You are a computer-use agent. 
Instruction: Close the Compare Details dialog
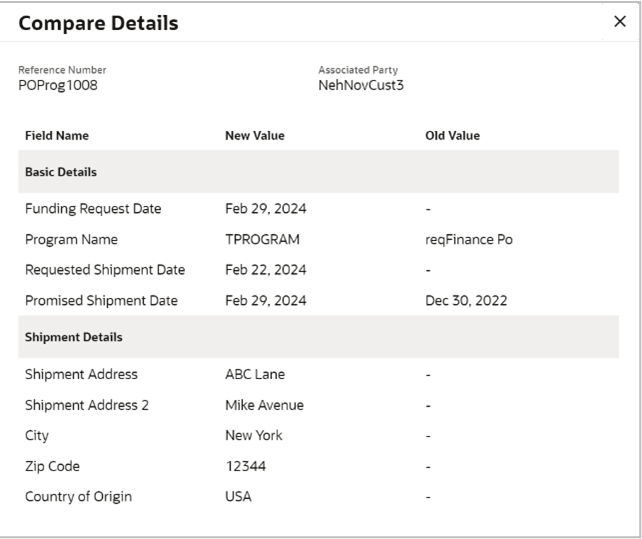620,21
